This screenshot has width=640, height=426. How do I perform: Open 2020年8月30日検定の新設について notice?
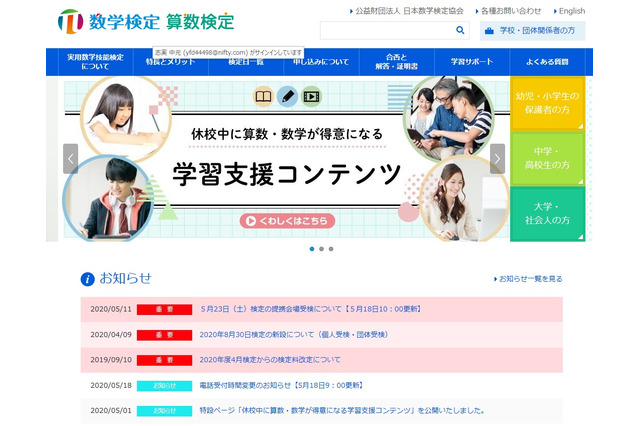[x=294, y=335]
